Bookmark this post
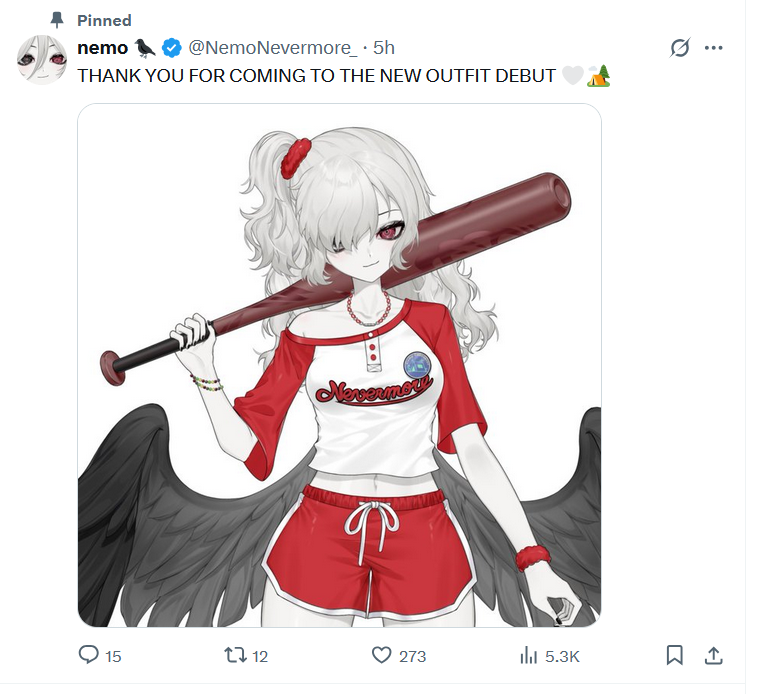 tap(675, 655)
